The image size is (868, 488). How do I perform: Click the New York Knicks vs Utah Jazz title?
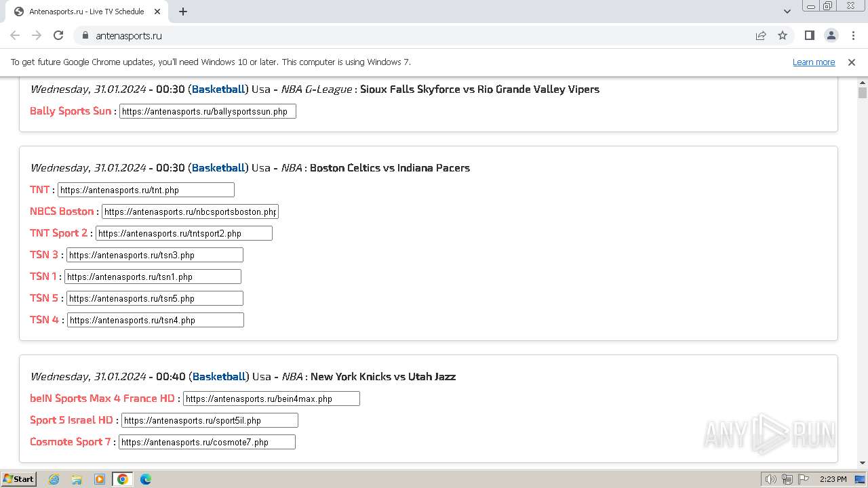pos(383,377)
